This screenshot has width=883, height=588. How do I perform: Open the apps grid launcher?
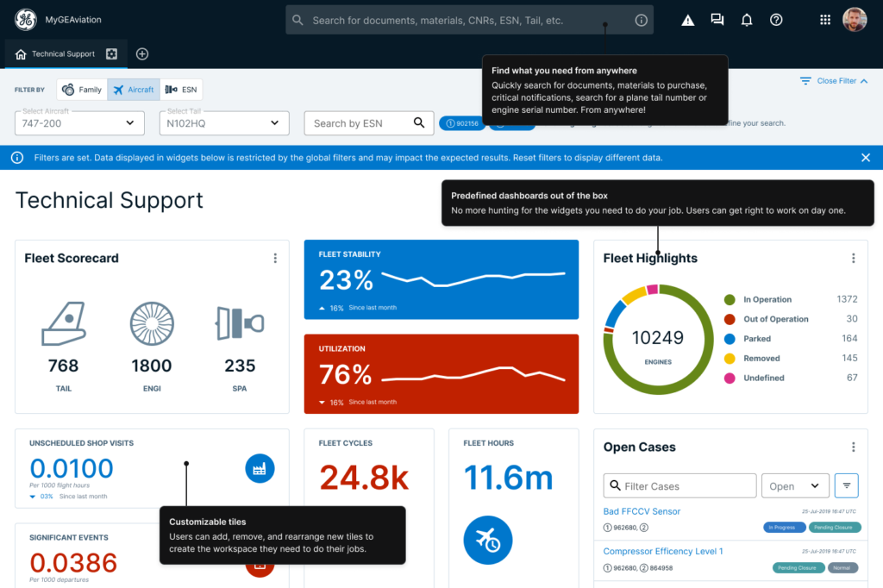pyautogui.click(x=824, y=20)
